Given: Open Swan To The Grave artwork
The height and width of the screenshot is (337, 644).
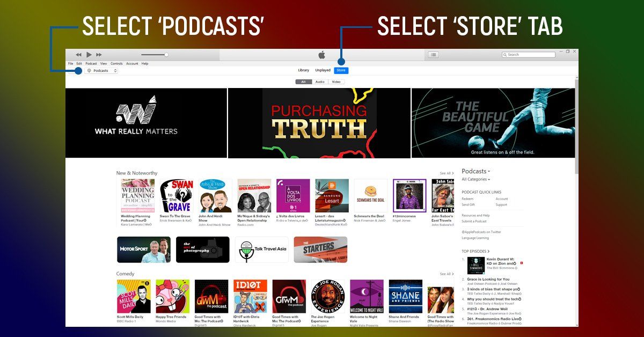Looking at the screenshot, I should pos(177,195).
